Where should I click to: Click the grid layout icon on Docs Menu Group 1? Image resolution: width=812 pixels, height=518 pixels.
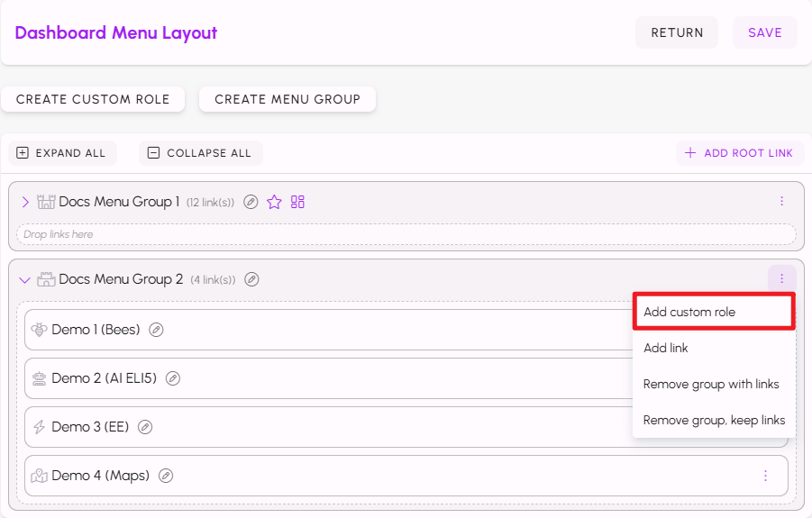(x=298, y=202)
